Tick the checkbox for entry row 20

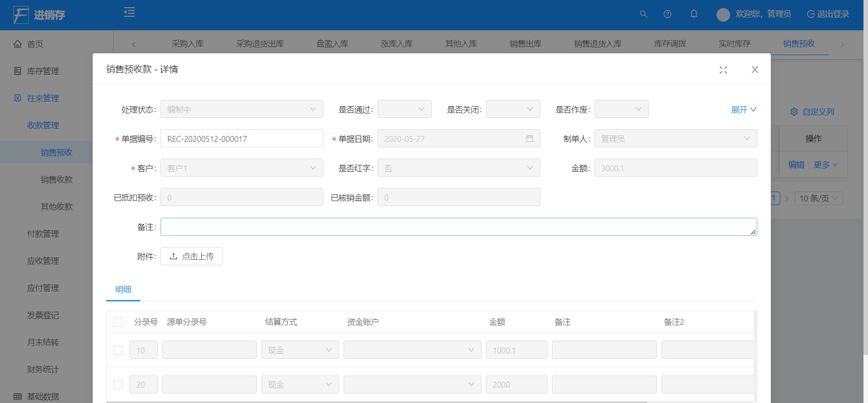coord(118,384)
